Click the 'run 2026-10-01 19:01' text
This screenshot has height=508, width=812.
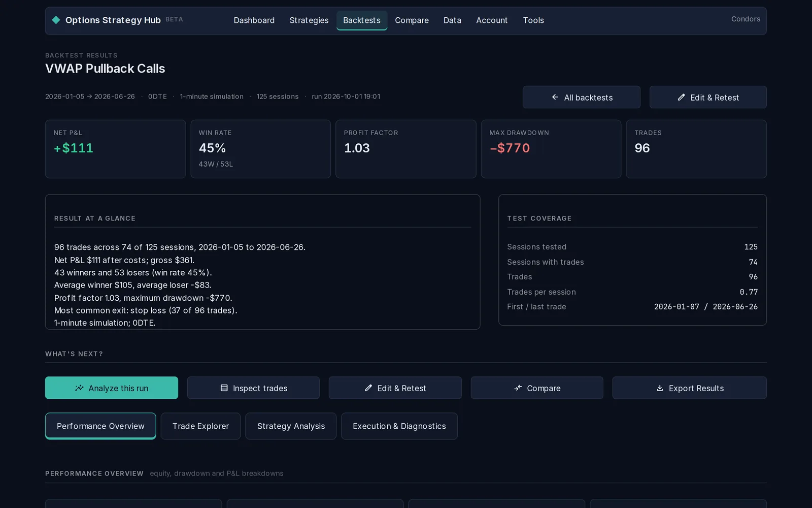[x=346, y=97]
